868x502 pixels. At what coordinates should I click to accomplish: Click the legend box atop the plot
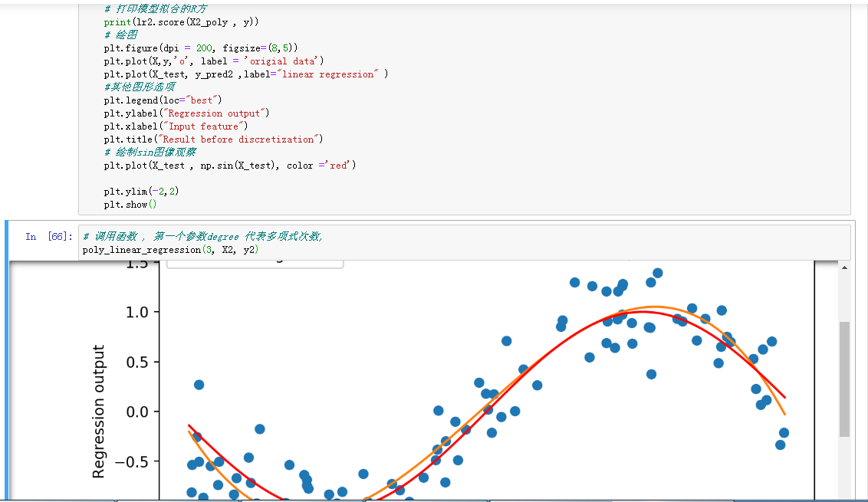(254, 264)
